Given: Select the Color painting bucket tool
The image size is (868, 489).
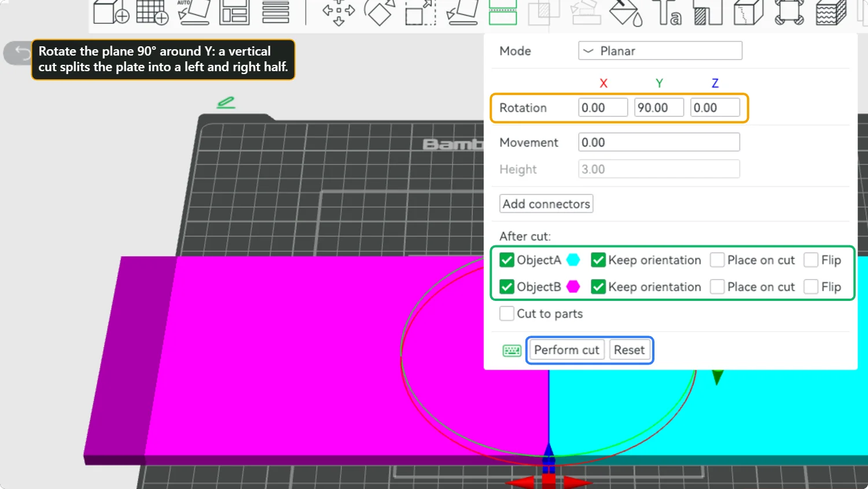Looking at the screenshot, I should (x=627, y=13).
